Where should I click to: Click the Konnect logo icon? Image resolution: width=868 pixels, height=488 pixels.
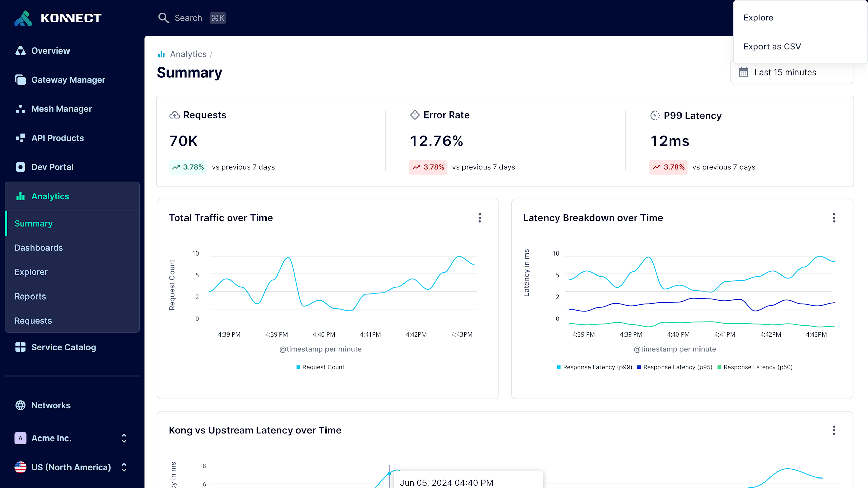click(x=23, y=18)
